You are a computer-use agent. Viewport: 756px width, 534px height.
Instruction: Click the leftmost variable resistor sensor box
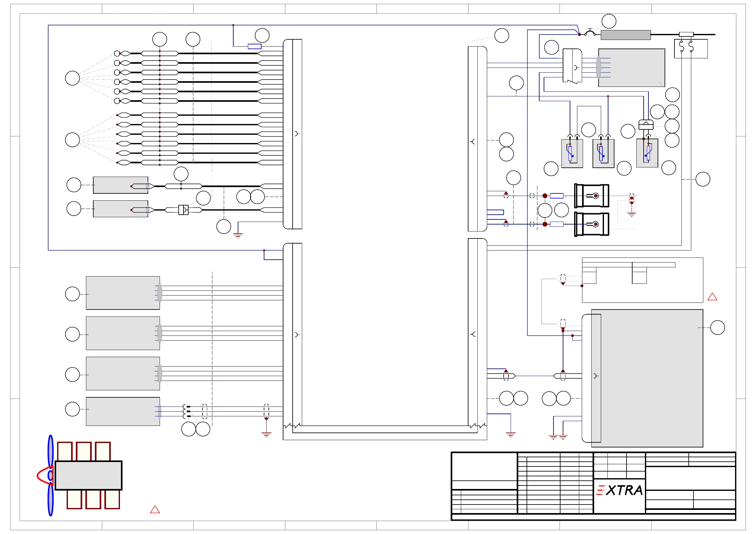click(x=572, y=154)
